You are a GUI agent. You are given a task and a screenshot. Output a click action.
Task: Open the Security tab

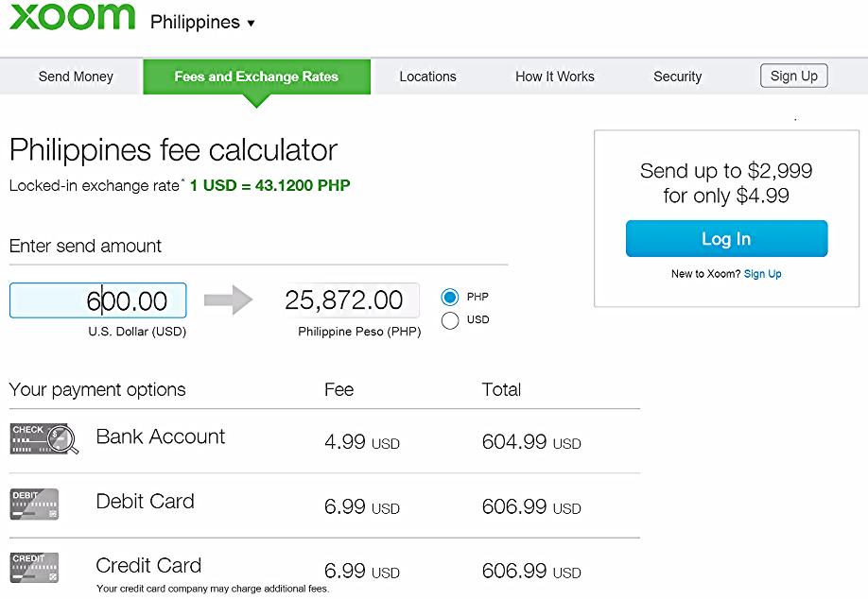click(x=678, y=77)
